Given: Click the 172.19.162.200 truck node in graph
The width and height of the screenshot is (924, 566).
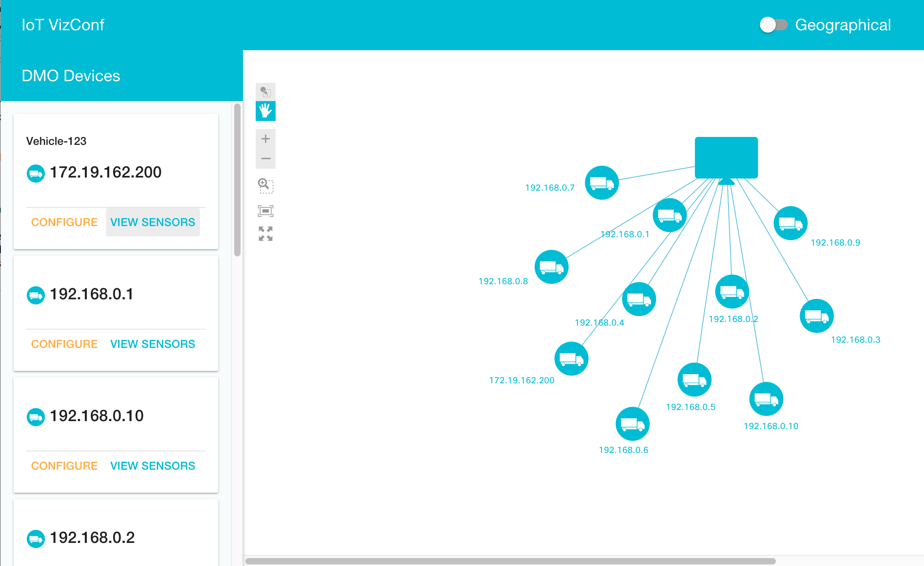Looking at the screenshot, I should point(571,359).
